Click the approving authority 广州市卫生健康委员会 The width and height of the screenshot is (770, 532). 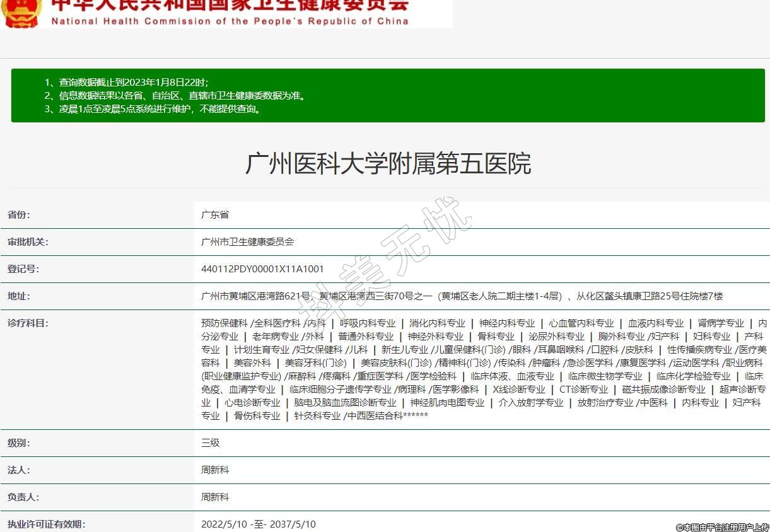pyautogui.click(x=247, y=242)
